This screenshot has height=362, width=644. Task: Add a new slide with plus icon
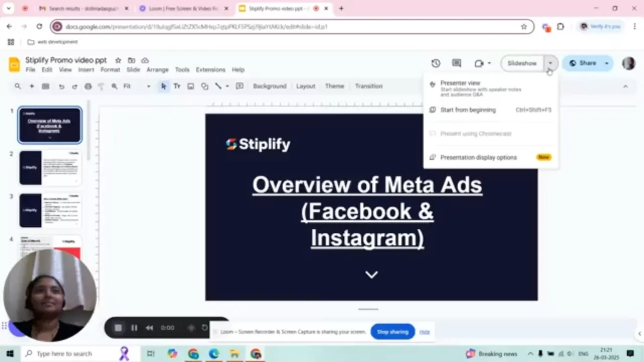coord(32,86)
